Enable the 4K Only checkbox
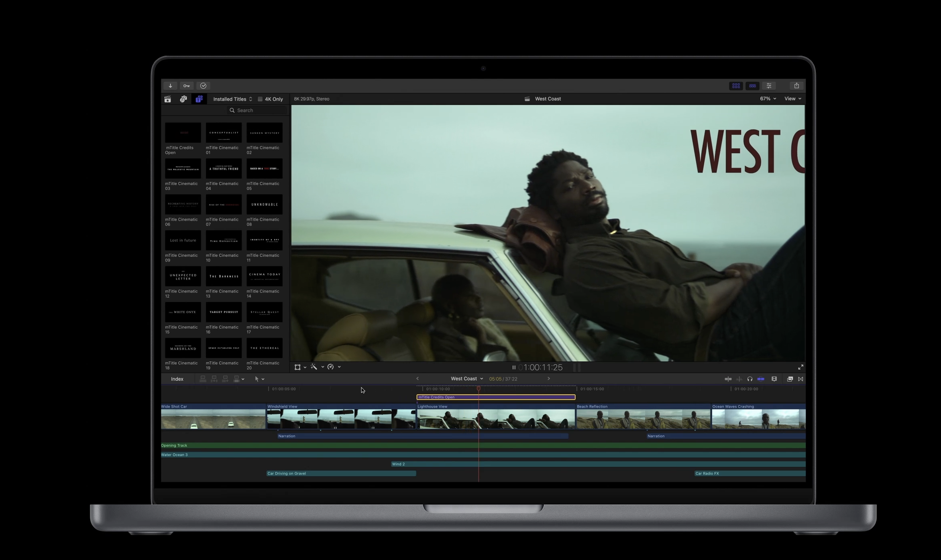The image size is (941, 560). (260, 99)
